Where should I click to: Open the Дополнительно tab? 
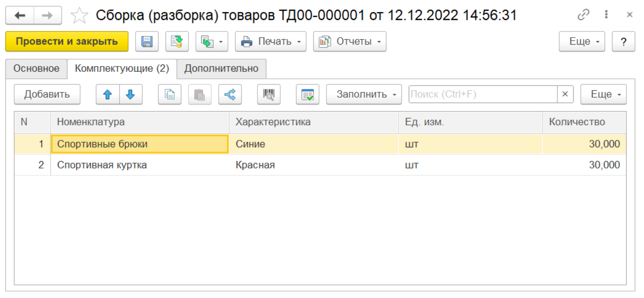[x=221, y=69]
